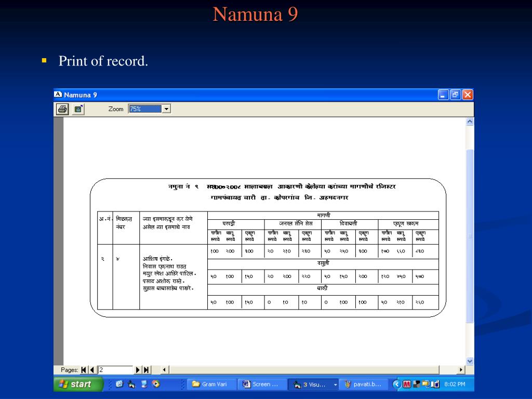Click Show Desktop quick launch icon
The height and width of the screenshot is (399, 532).
click(144, 384)
